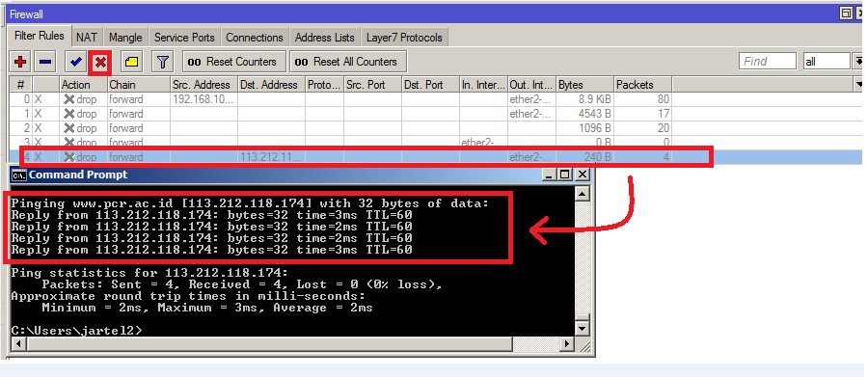Image resolution: width=868 pixels, height=377 pixels.
Task: Click the Reset All Counters button
Action: (x=348, y=62)
